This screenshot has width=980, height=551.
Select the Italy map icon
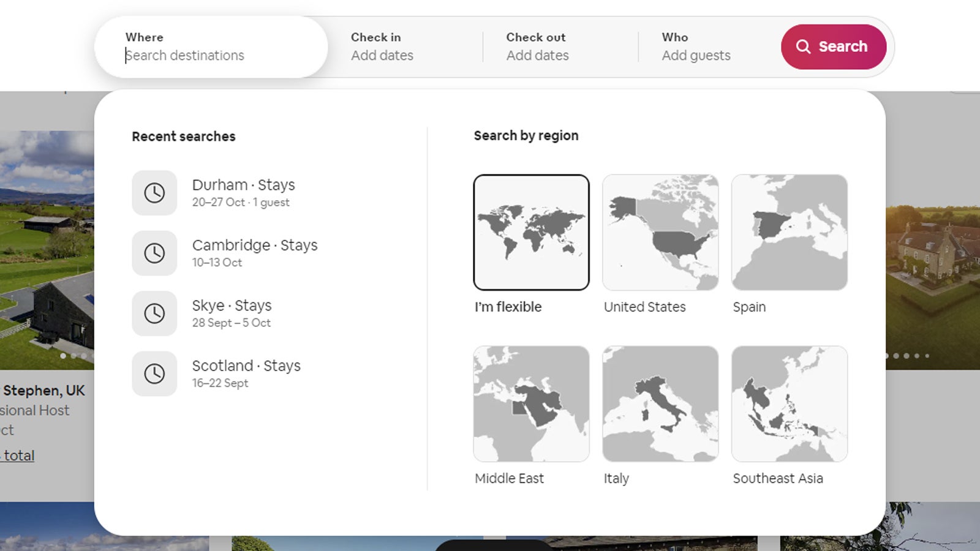[x=660, y=404]
